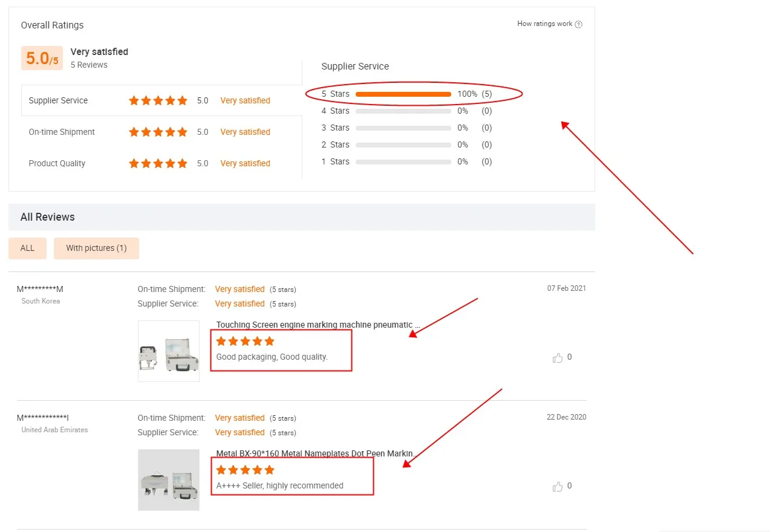Click the On-time Shipment star rating

(158, 132)
